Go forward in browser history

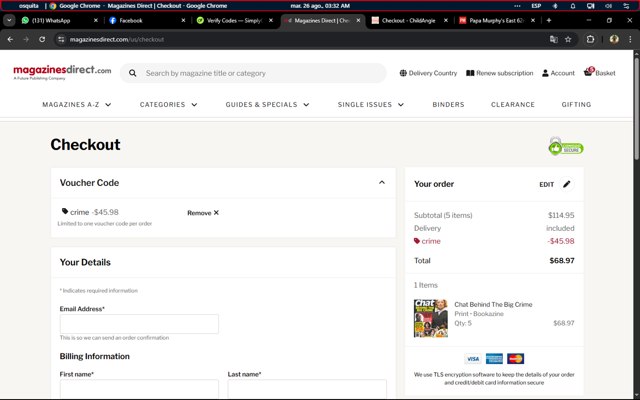pos(26,39)
